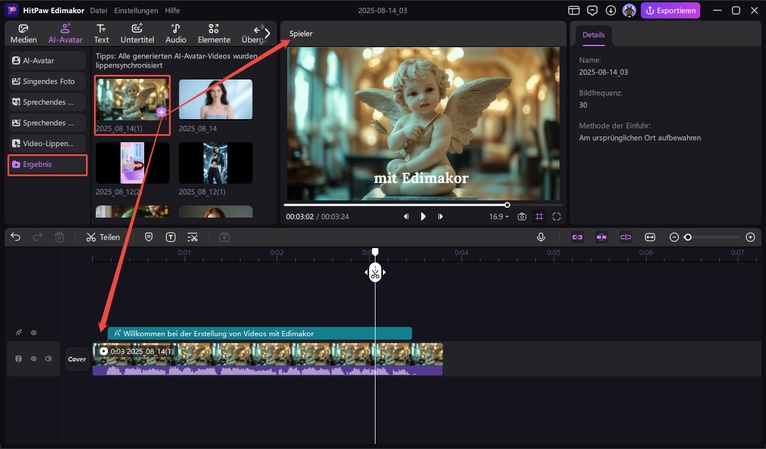Click the text recognition T icon
Screen dimensions: 766x449
pyautogui.click(x=170, y=237)
